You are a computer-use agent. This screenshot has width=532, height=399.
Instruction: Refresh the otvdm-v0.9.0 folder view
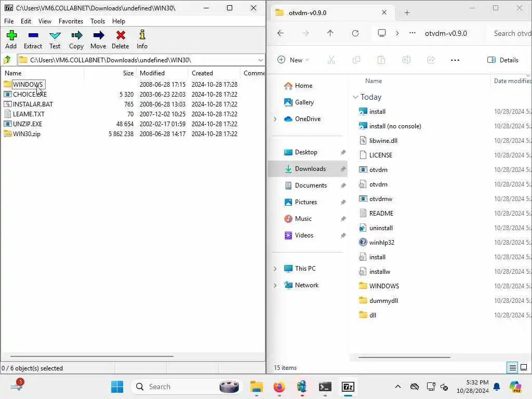tap(355, 33)
